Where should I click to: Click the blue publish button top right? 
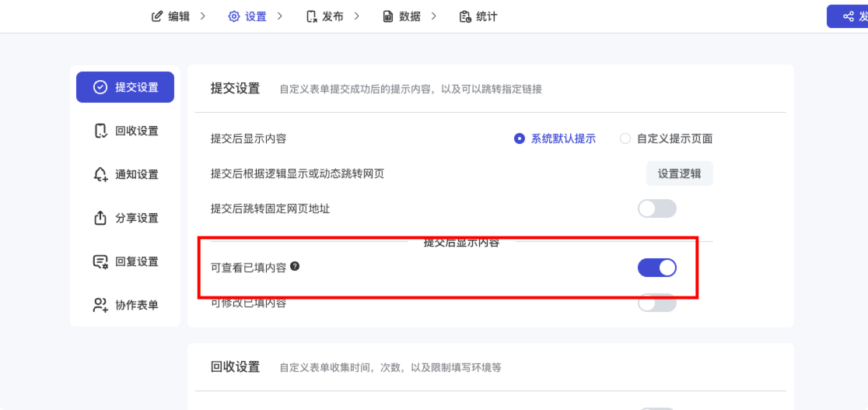coord(848,16)
